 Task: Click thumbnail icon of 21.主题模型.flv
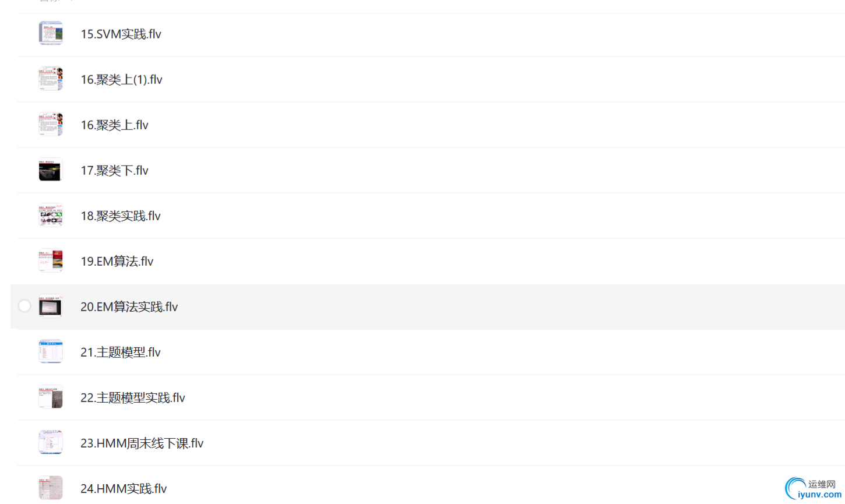[51, 351]
